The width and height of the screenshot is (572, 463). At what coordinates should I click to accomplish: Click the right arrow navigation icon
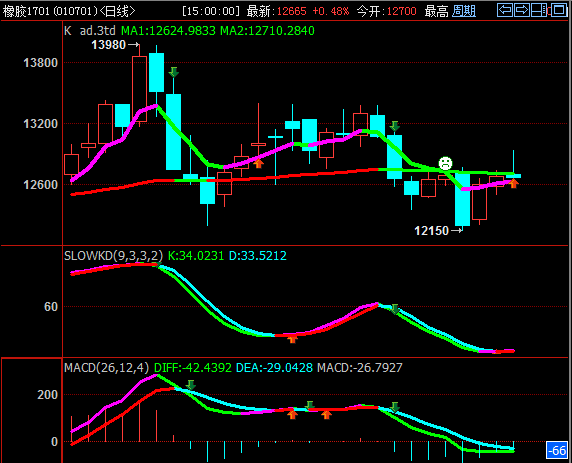522,10
